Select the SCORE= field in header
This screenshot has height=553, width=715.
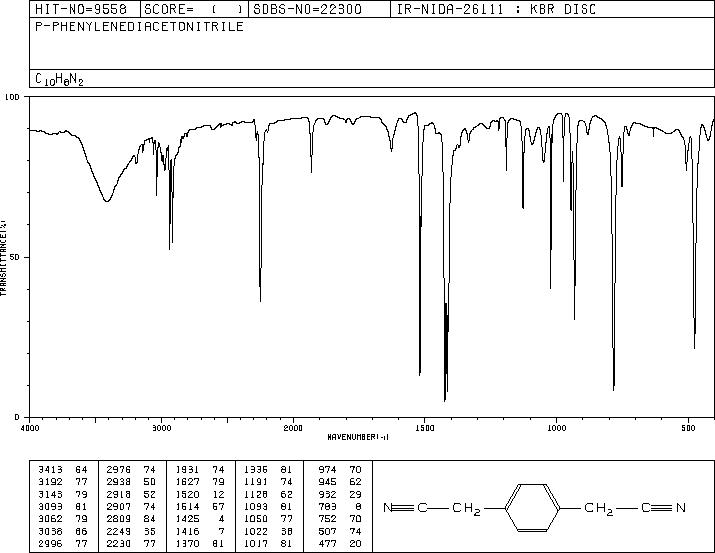coord(193,9)
